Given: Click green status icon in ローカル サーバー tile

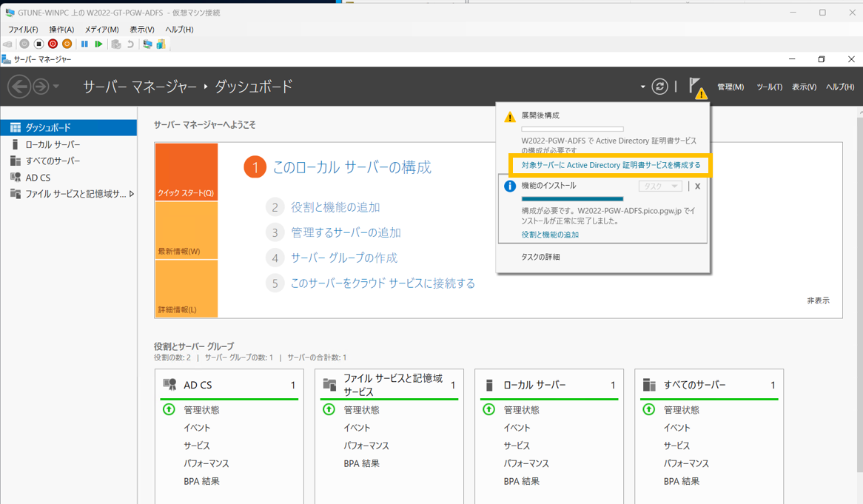Looking at the screenshot, I should click(488, 409).
